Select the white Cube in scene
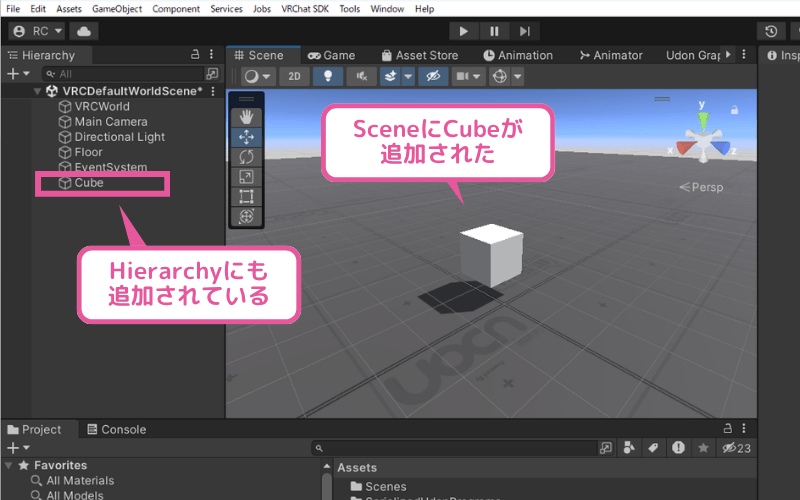Image resolution: width=800 pixels, height=500 pixels. click(x=491, y=255)
